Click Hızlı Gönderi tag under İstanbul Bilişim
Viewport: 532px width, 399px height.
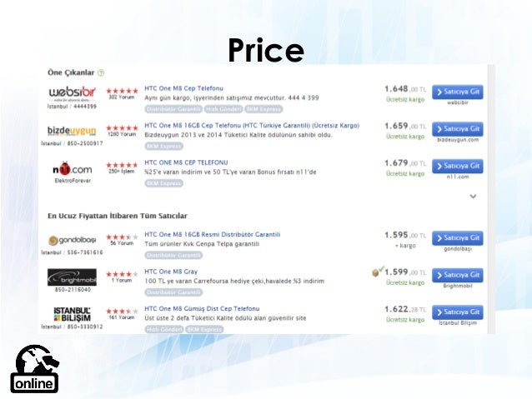164,330
